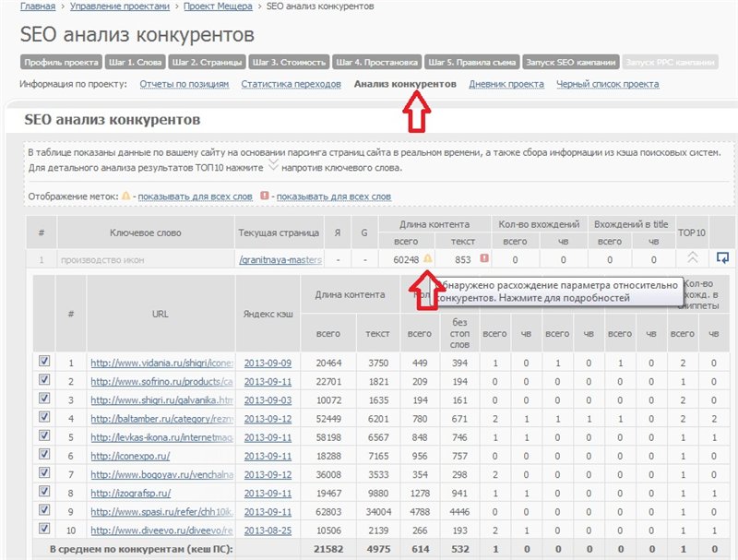Go to 'Шаг 1. Слова' step
The width and height of the screenshot is (738, 560).
[x=135, y=63]
